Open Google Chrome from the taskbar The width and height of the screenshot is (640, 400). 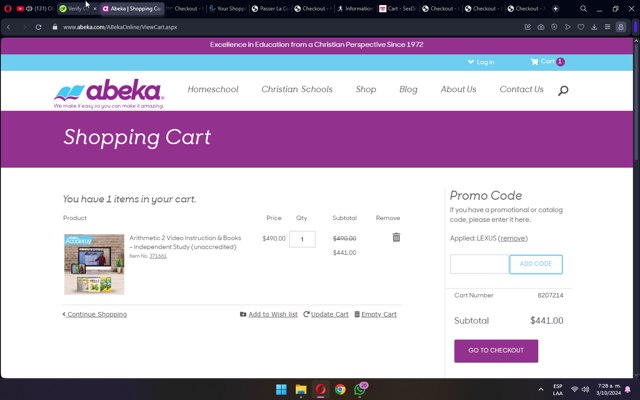340,389
